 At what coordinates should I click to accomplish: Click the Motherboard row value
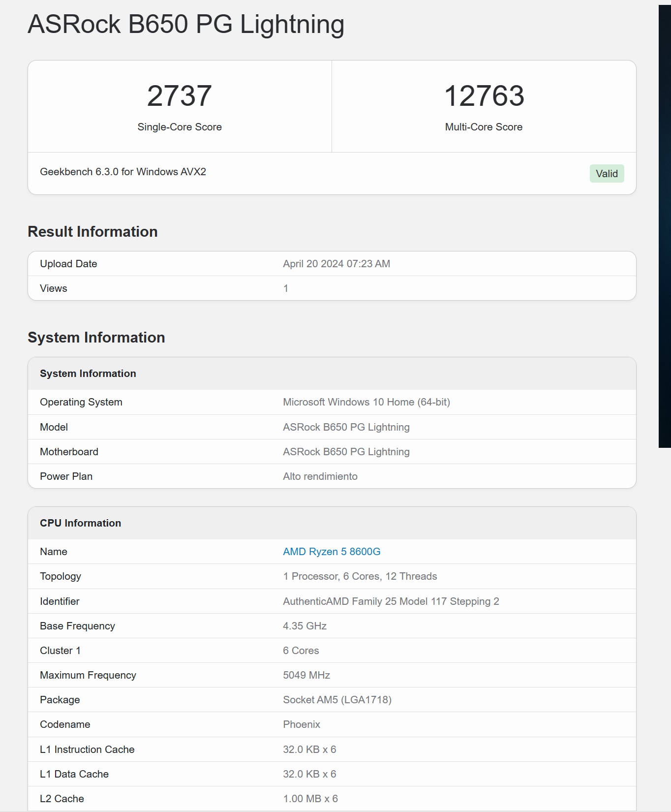346,452
